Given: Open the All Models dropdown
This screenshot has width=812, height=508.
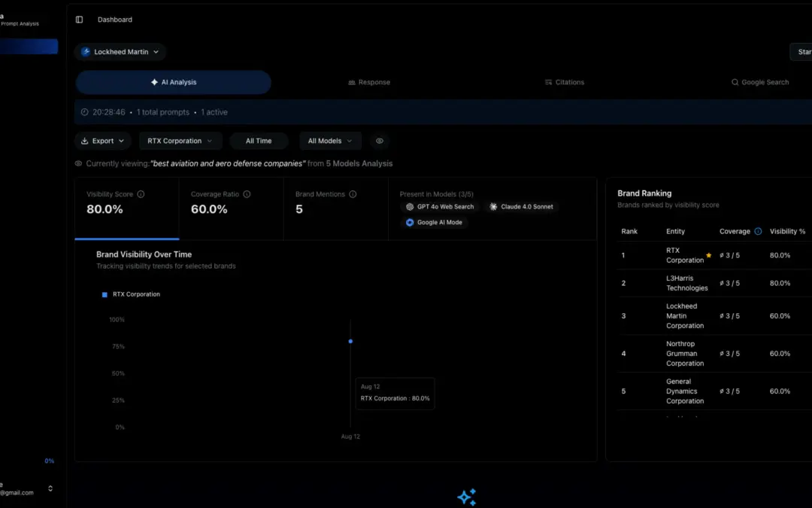Looking at the screenshot, I should tap(329, 141).
